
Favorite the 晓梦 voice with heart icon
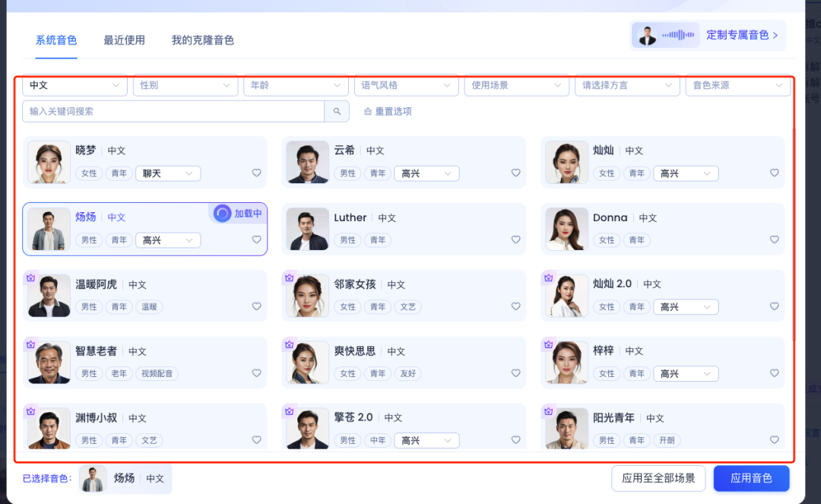point(257,173)
